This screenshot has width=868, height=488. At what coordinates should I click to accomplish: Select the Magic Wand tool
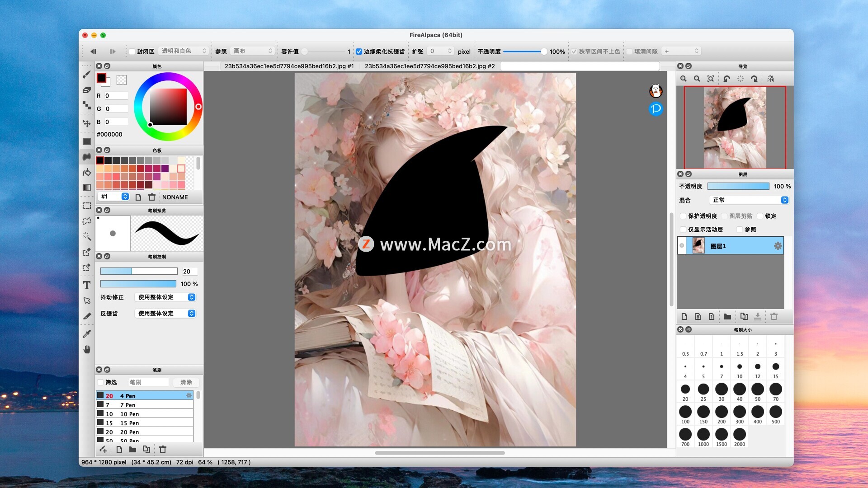click(x=87, y=236)
